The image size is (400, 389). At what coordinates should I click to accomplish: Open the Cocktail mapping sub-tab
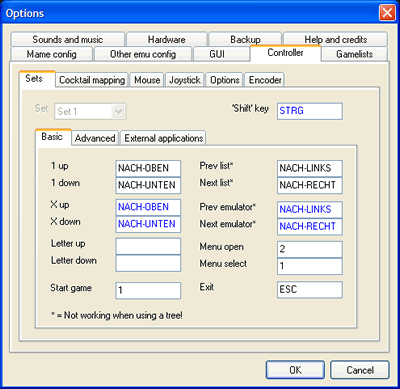click(x=92, y=80)
